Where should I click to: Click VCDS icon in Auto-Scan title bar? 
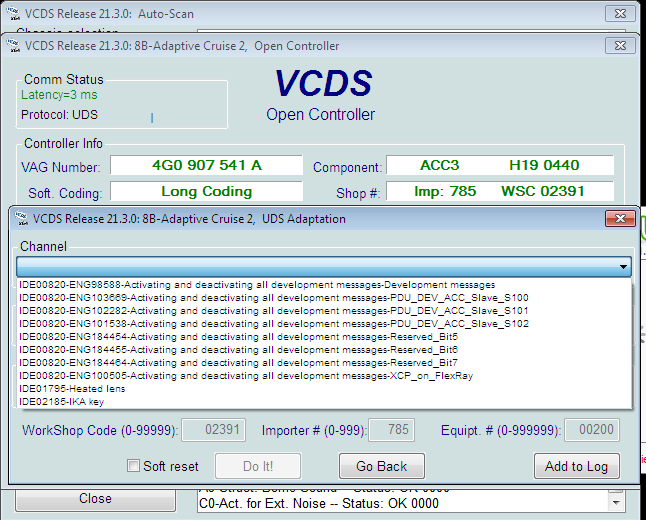click(14, 14)
